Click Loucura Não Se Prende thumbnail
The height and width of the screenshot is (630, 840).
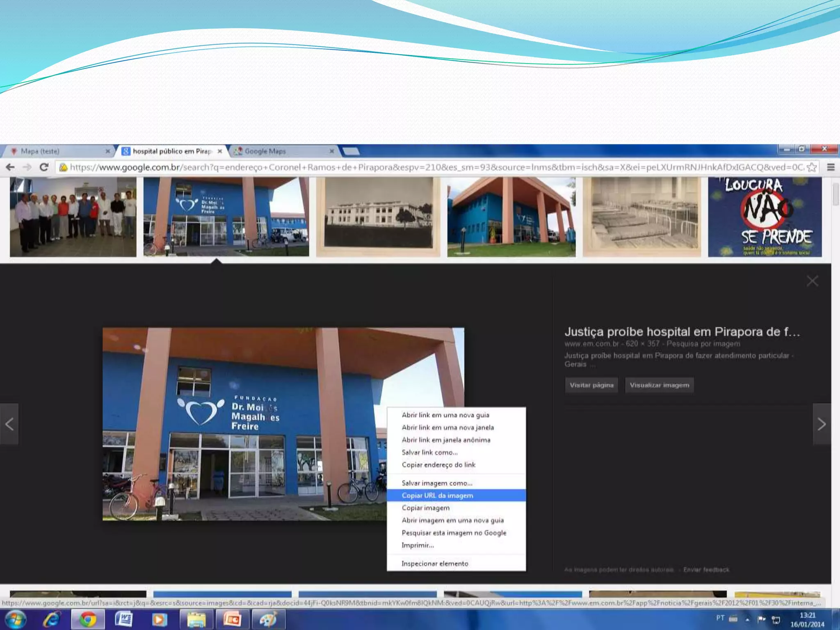(x=765, y=217)
